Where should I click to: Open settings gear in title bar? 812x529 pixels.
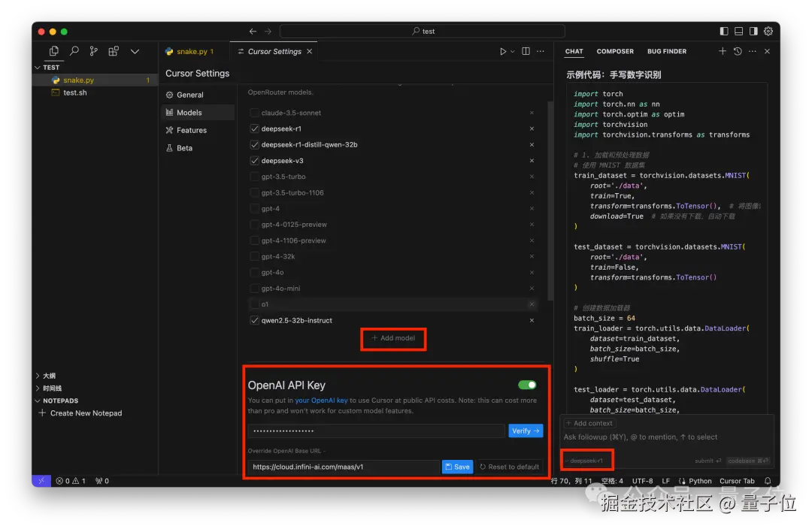[768, 31]
